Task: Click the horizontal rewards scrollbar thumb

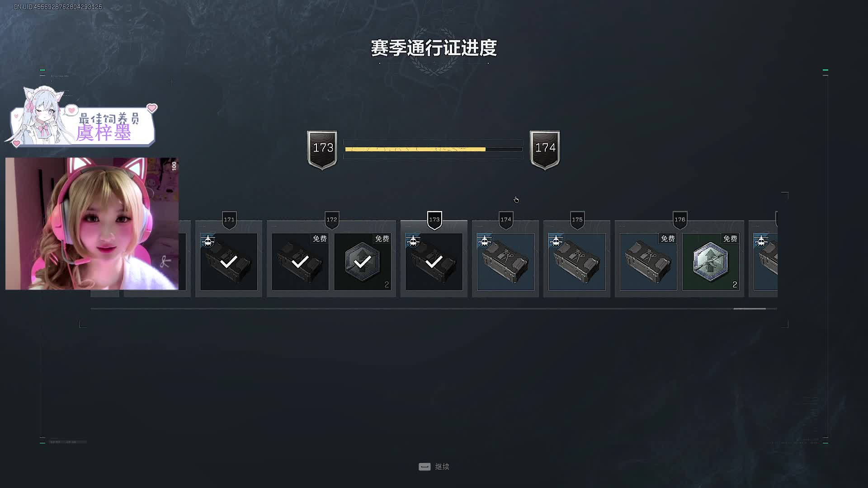Action: (x=750, y=309)
